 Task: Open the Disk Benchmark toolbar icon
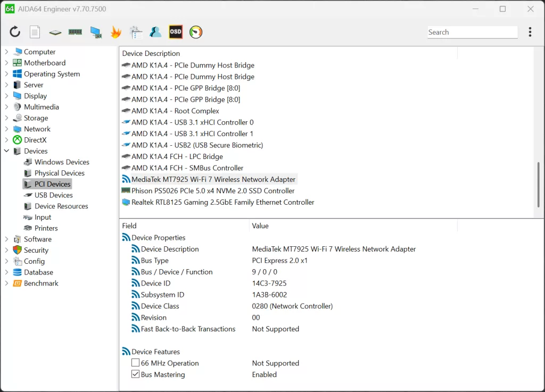click(55, 32)
